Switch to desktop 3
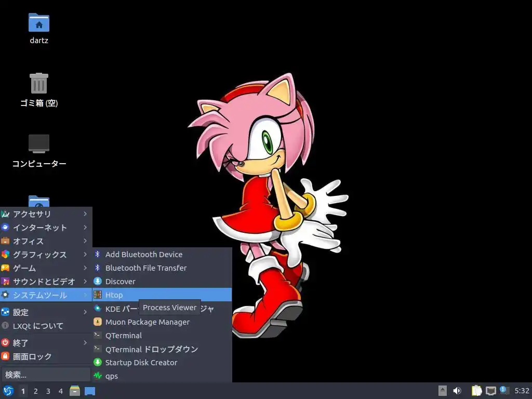Image resolution: width=532 pixels, height=399 pixels. coord(48,391)
